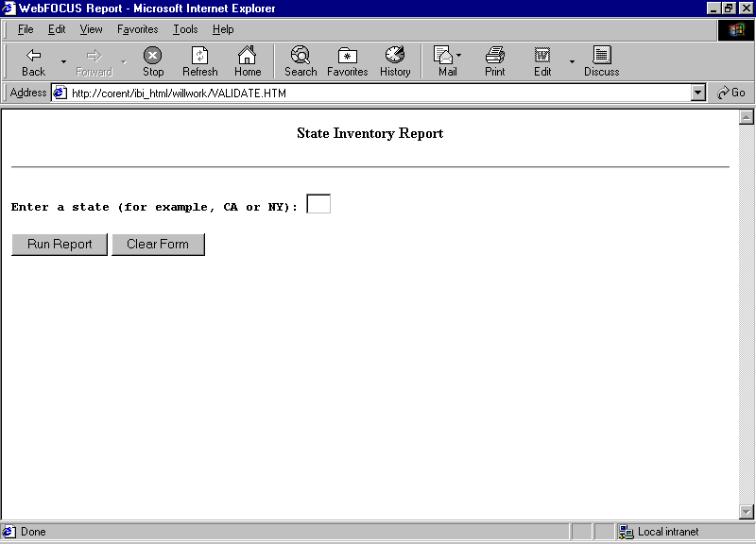The height and width of the screenshot is (544, 756).
Task: Click the Go button beside address bar
Action: click(x=730, y=93)
